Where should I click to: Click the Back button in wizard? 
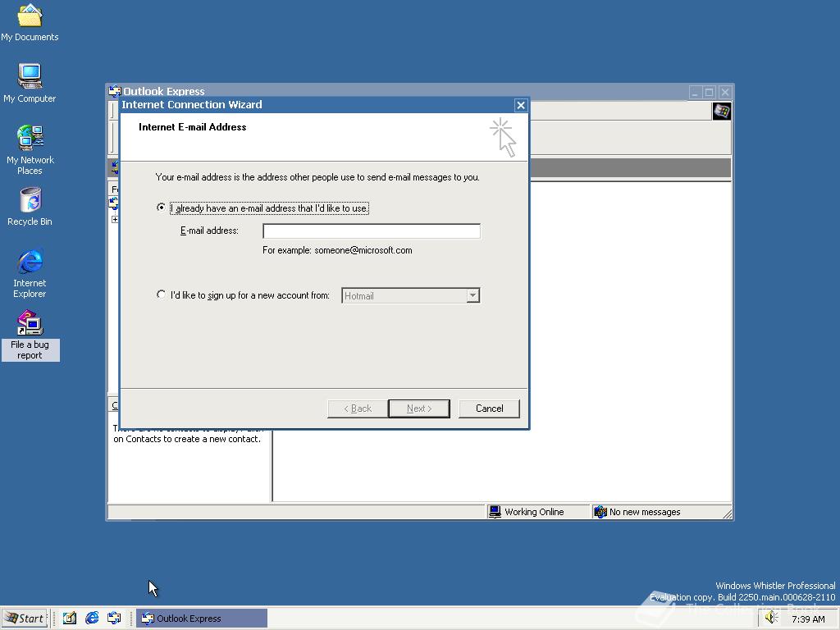point(358,409)
